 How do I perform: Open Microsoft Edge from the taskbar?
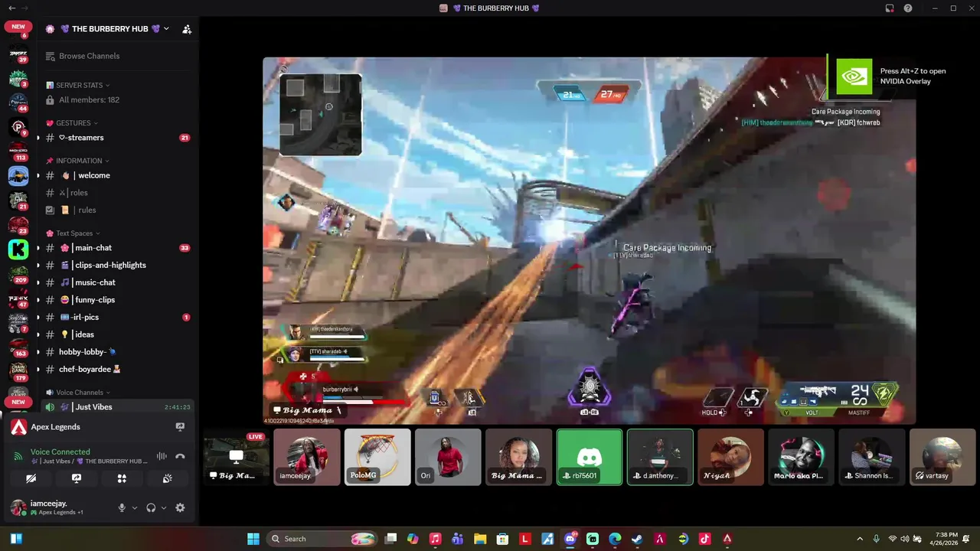pyautogui.click(x=615, y=539)
